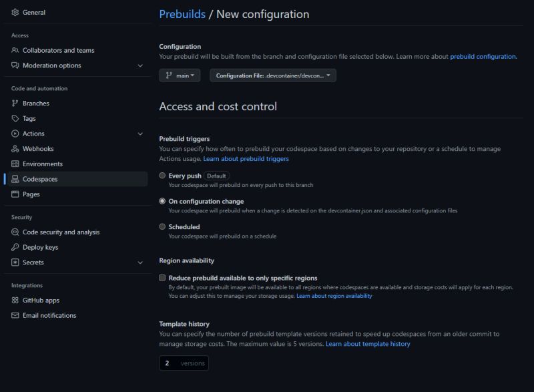Open Secrets using its lock icon
This screenshot has width=534, height=392.
(x=15, y=262)
